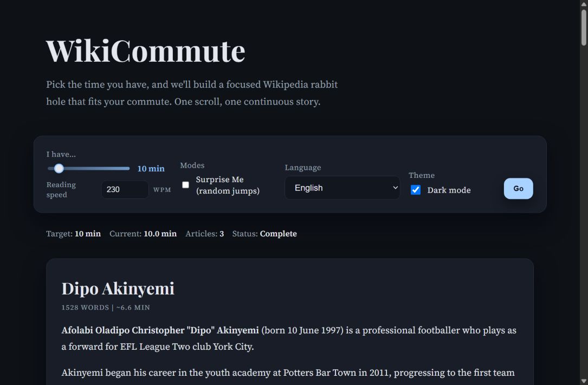588x385 pixels.
Task: Click the page's vertical scrollbar thumb
Action: 584,28
